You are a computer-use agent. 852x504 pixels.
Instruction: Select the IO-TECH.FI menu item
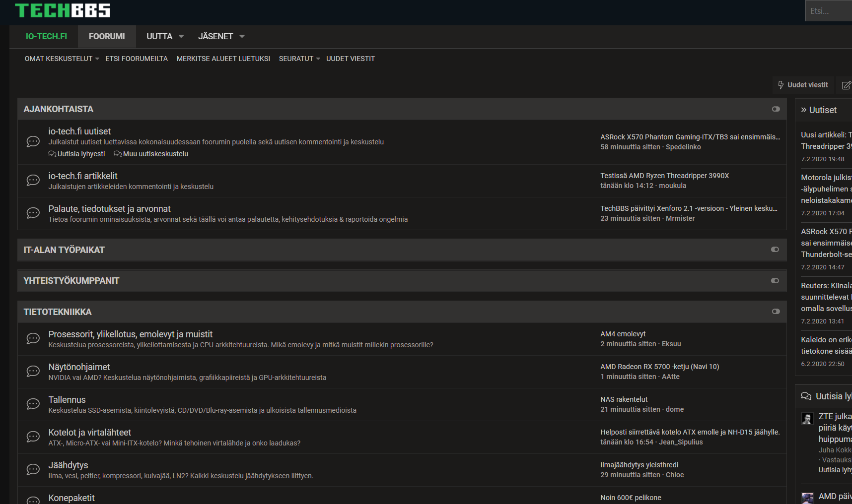(47, 36)
